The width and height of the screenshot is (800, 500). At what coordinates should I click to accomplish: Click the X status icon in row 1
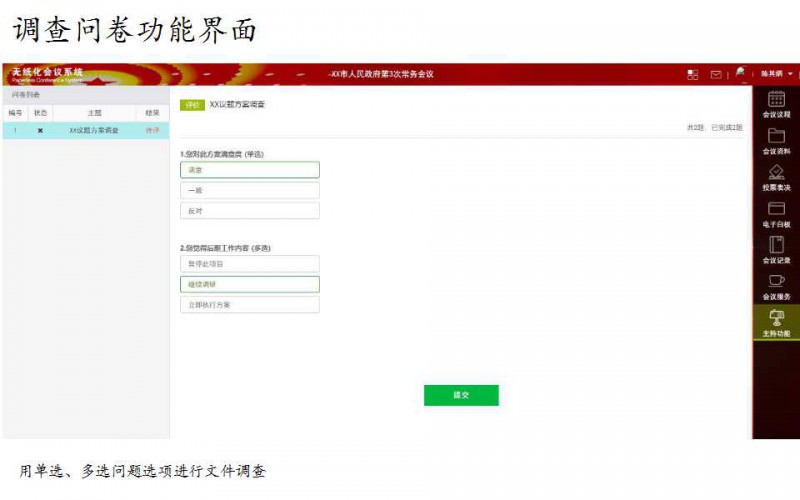pyautogui.click(x=40, y=131)
